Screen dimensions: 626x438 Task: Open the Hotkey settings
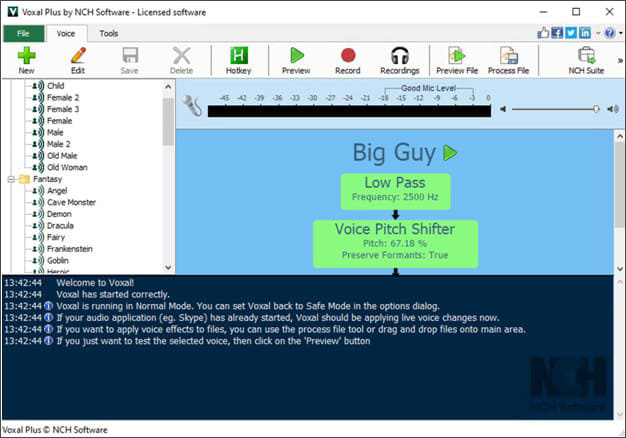pyautogui.click(x=238, y=61)
